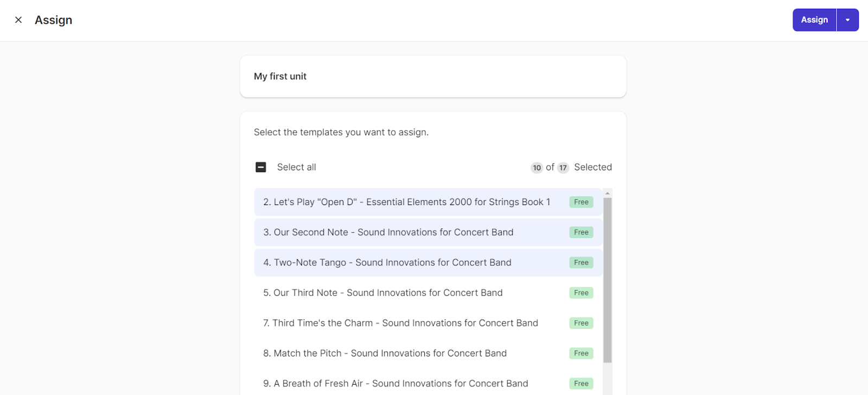
Task: Click the template list scrollbar thumb
Action: (608, 280)
